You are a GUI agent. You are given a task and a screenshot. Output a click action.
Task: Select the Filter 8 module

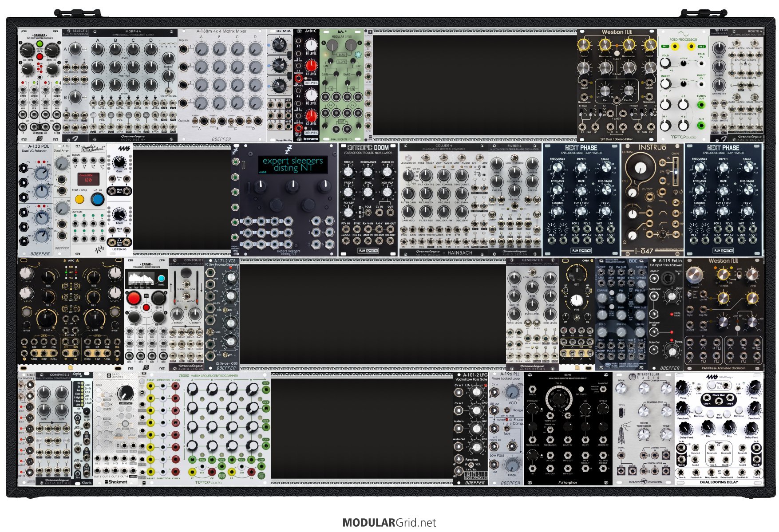515,200
